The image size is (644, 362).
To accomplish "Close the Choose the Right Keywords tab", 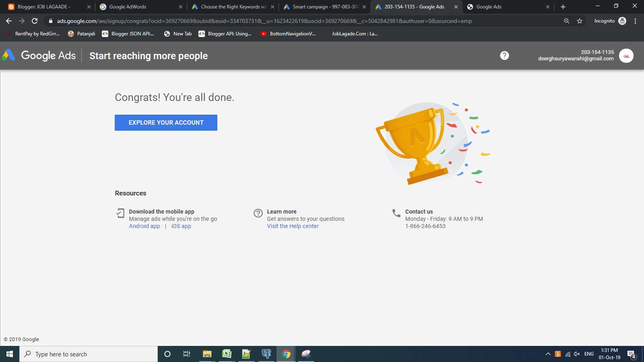I will [272, 7].
